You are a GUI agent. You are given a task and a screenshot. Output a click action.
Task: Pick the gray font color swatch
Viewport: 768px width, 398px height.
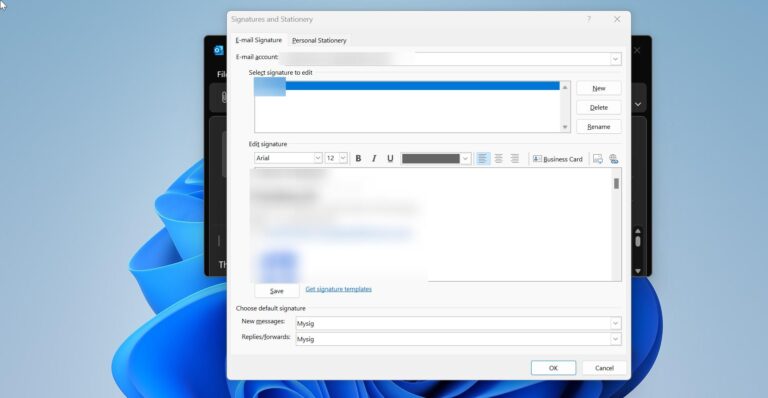coord(431,159)
